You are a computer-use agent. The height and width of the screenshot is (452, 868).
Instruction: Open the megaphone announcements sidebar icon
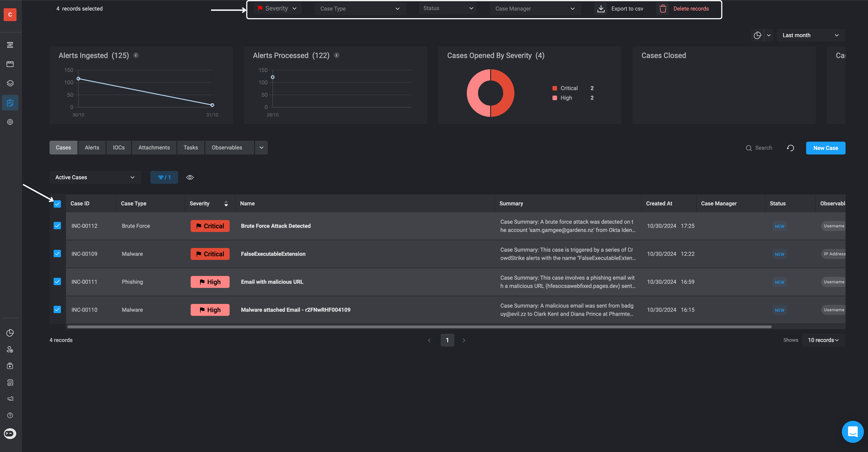(x=10, y=399)
